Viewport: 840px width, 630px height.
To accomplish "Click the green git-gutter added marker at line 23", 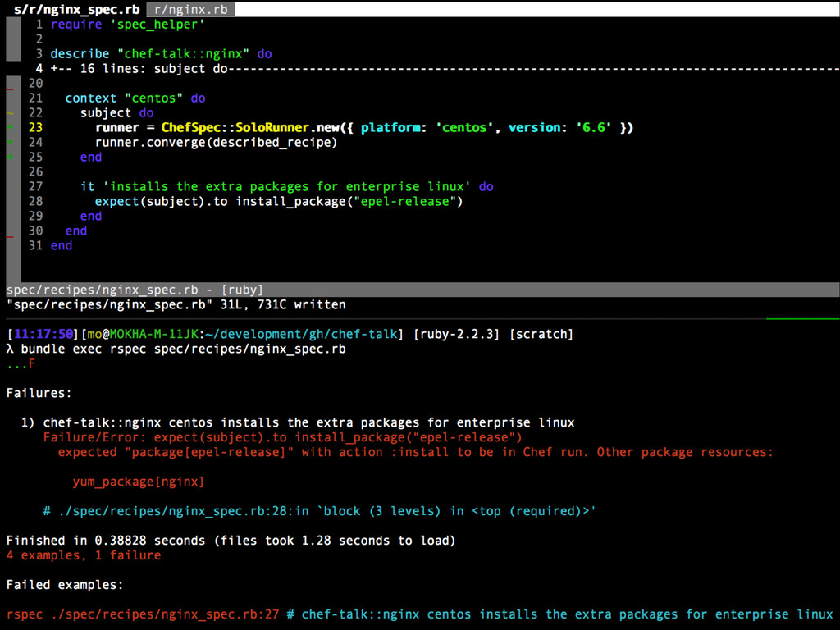I will [x=10, y=127].
